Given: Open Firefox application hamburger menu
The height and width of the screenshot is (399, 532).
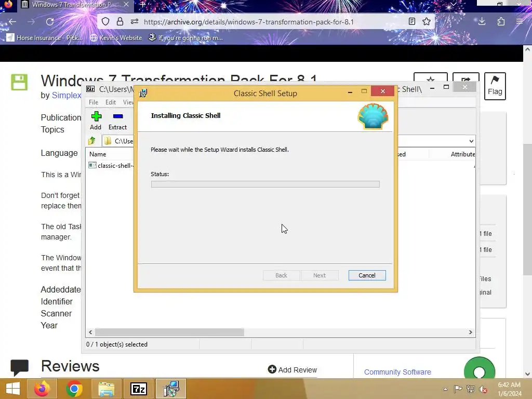Looking at the screenshot, I should (520, 22).
